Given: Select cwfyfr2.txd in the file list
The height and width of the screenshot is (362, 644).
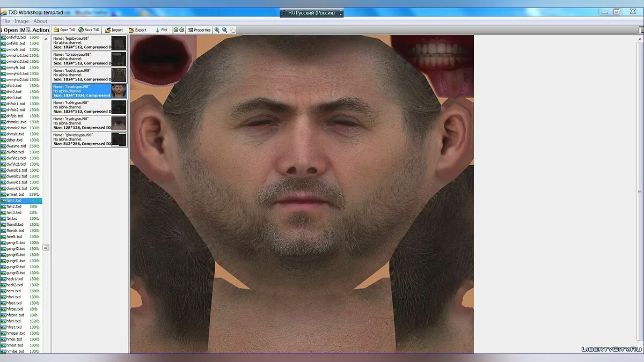Looking at the screenshot, I should pos(21,38).
